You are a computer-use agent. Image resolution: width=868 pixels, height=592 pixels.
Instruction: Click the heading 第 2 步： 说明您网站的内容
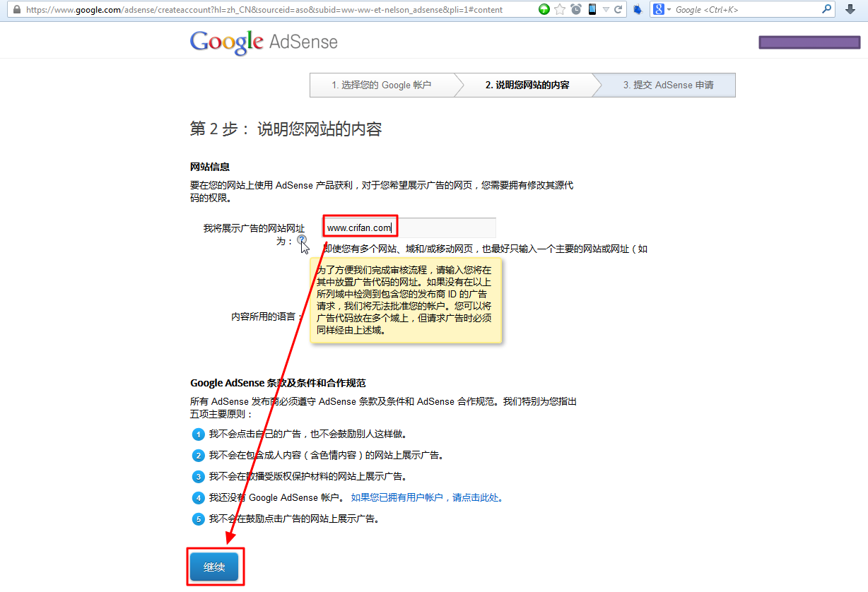pos(286,129)
